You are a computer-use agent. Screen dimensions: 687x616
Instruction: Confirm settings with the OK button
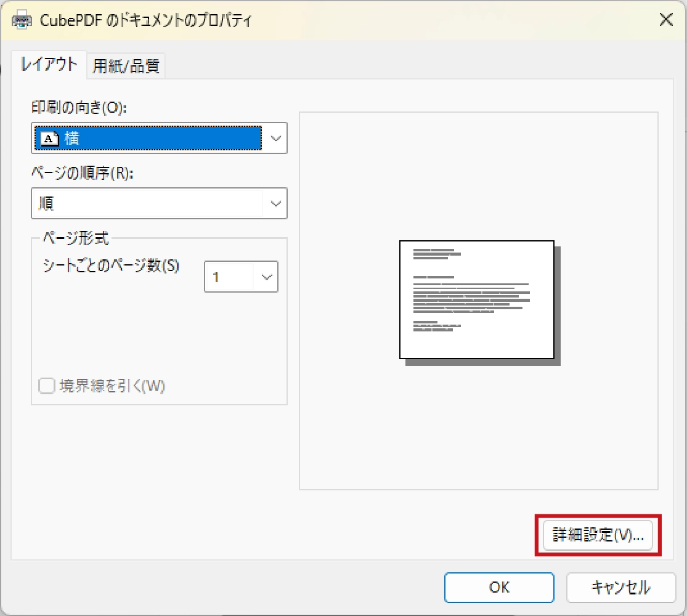pos(499,587)
